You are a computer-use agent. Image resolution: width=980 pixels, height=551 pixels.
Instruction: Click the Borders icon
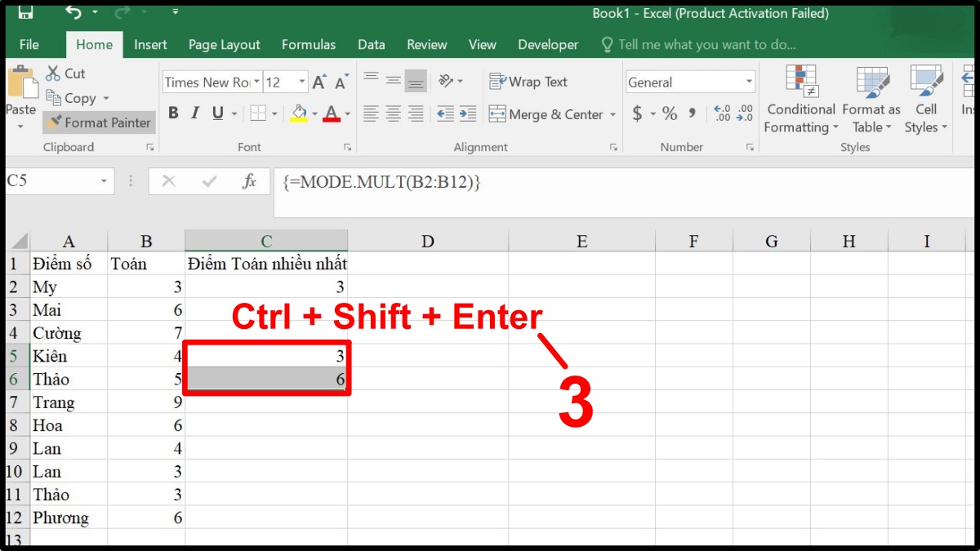pyautogui.click(x=258, y=113)
